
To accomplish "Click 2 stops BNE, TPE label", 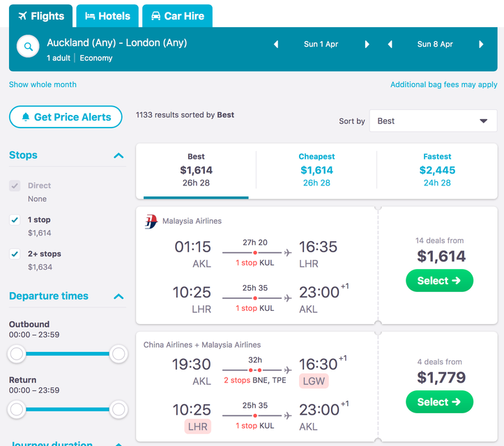I will [x=255, y=380].
